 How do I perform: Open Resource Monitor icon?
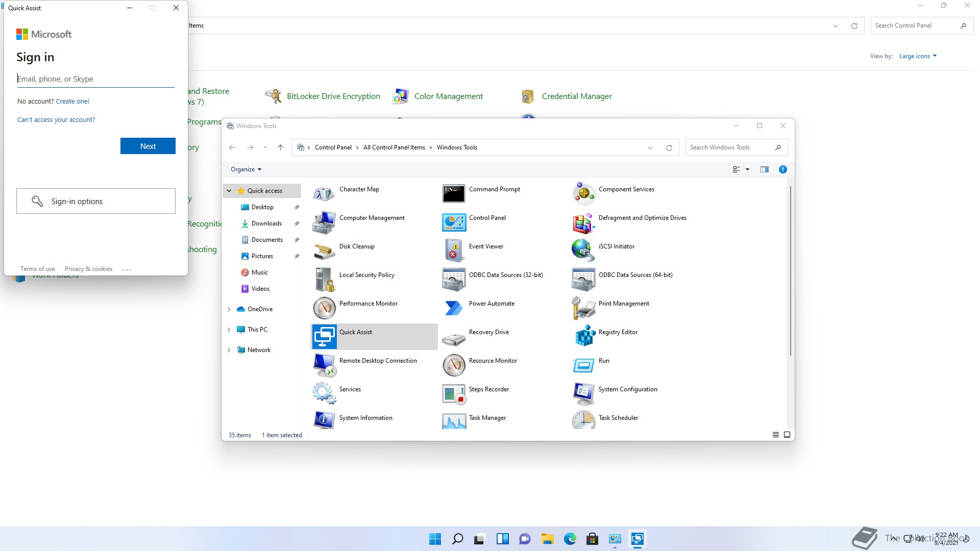coord(454,365)
